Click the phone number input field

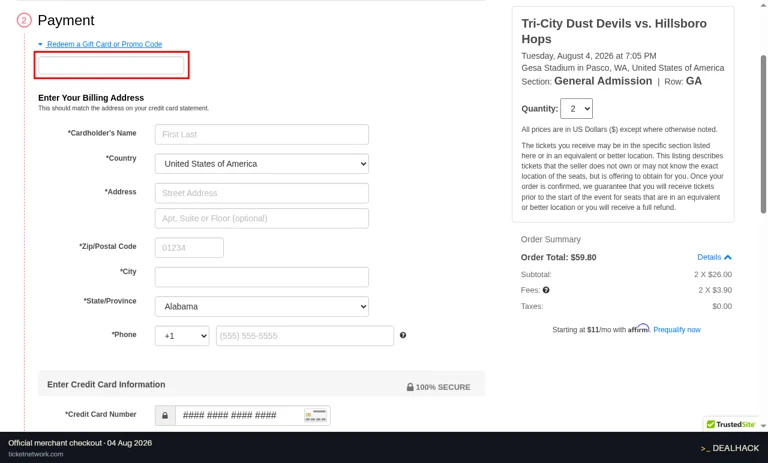point(305,336)
